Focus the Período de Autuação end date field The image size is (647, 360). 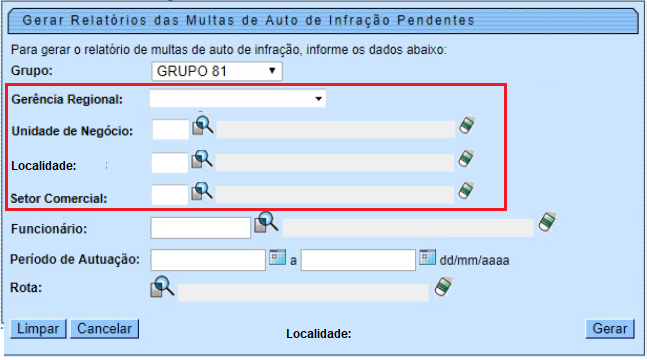click(x=358, y=260)
